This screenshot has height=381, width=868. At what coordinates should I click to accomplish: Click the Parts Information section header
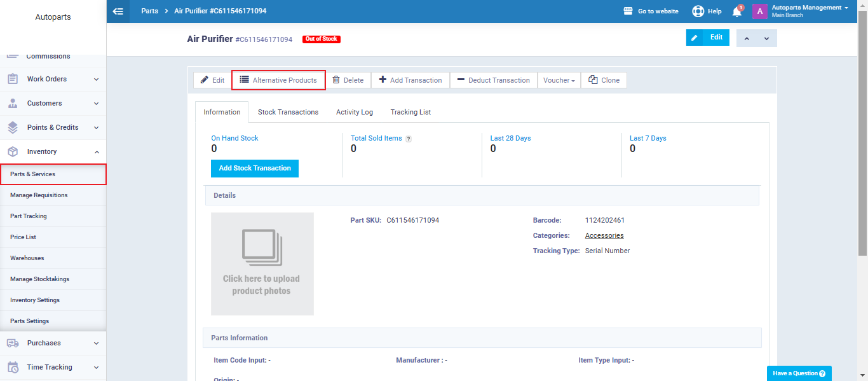(482, 338)
